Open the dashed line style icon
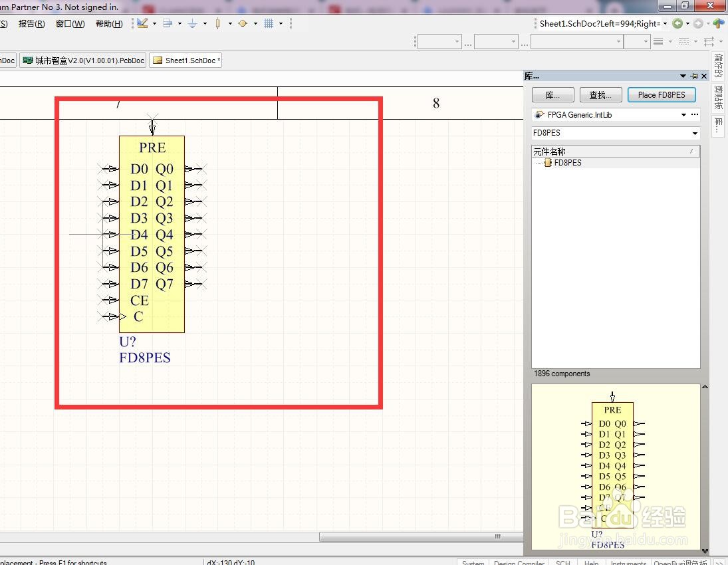 (x=683, y=42)
